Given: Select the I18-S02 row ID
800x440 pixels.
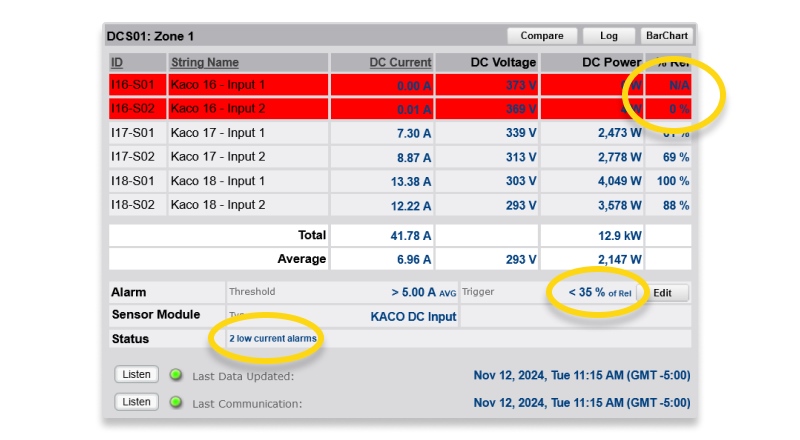Looking at the screenshot, I should pyautogui.click(x=131, y=205).
